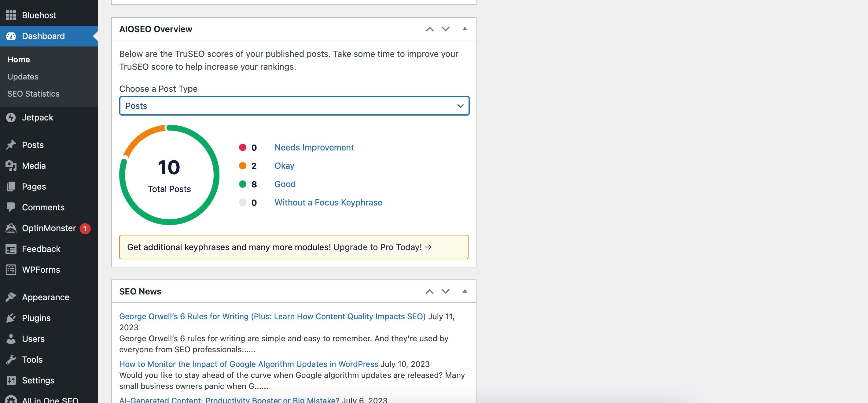Click the Users person icon
Viewport: 868px width, 403px height.
coord(11,338)
